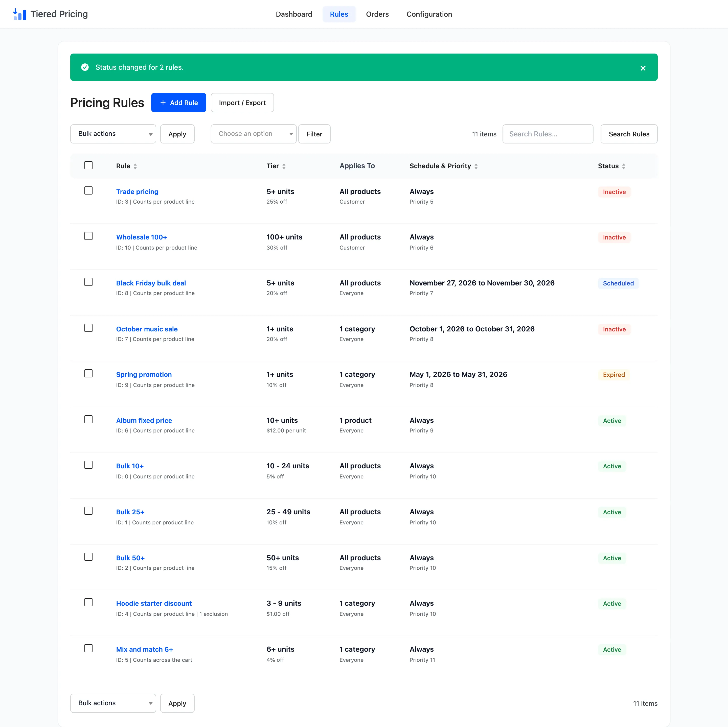Click the Filter button
Viewport: 728px width, 727px height.
pos(314,134)
